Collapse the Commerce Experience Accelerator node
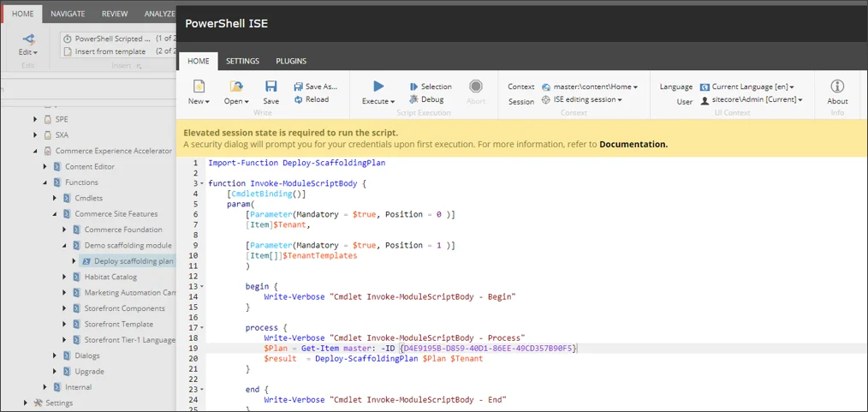 [36, 151]
